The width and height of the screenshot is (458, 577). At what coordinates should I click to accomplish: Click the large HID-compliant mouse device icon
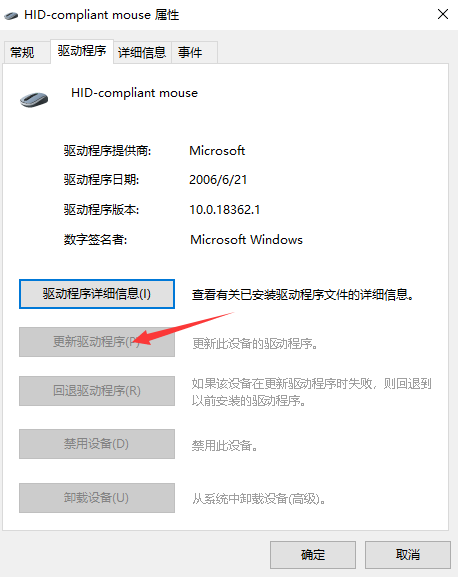[34, 99]
